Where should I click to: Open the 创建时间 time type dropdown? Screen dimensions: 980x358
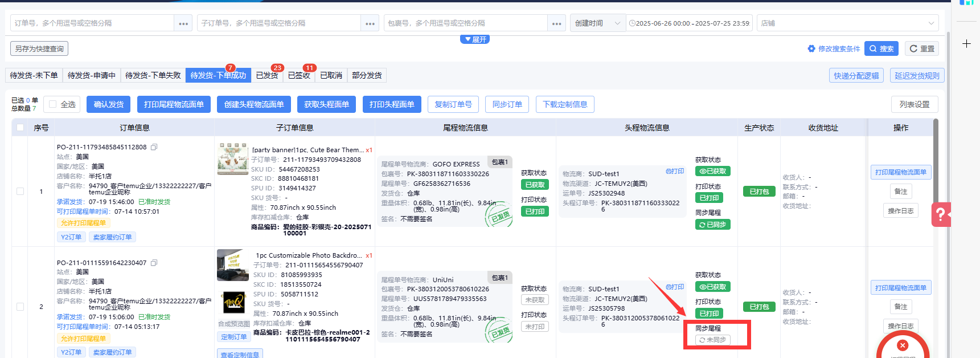pyautogui.click(x=597, y=23)
